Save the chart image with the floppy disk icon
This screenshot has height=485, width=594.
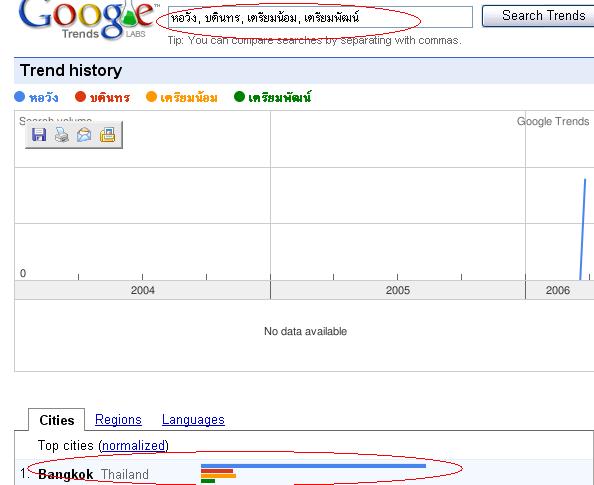[x=39, y=135]
